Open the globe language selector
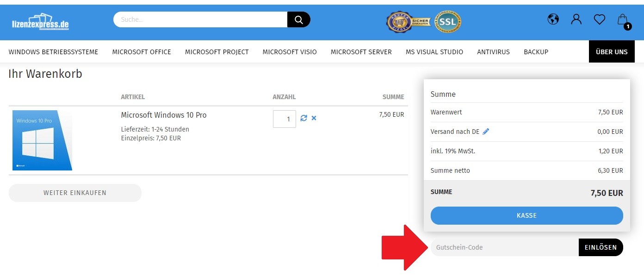 (553, 19)
